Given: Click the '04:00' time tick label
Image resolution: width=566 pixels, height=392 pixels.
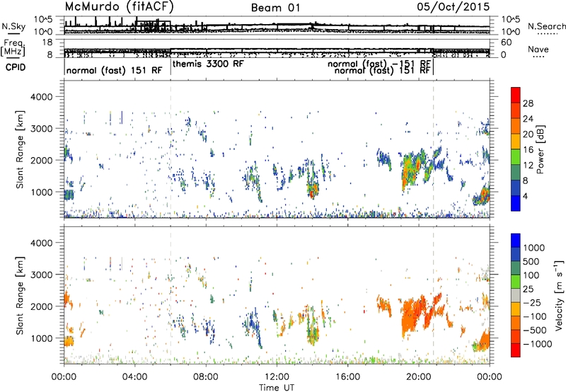Looking at the screenshot, I should (x=134, y=377).
